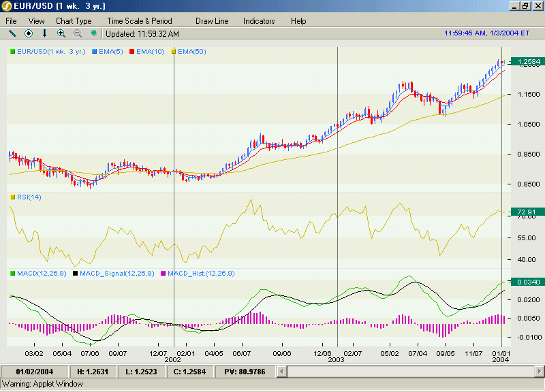545x392 pixels.
Task: Click the green EUR/USD legend swatch
Action: [13, 52]
